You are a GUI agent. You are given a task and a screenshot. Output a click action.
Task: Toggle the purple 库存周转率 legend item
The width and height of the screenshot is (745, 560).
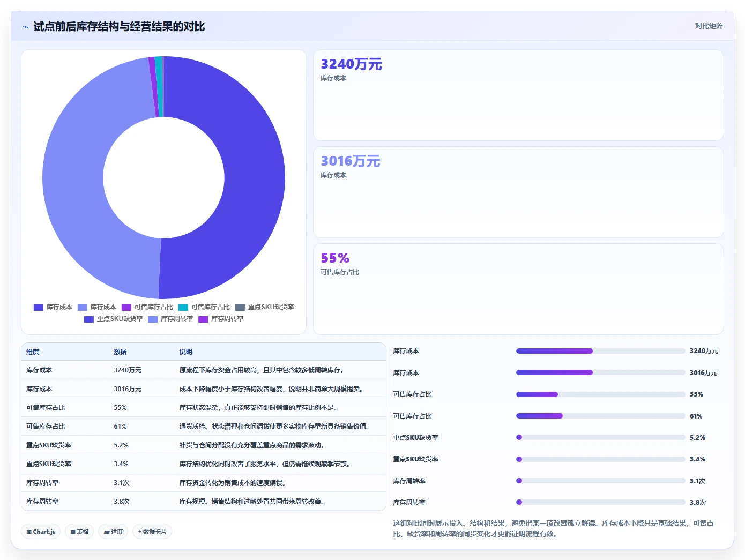221,319
